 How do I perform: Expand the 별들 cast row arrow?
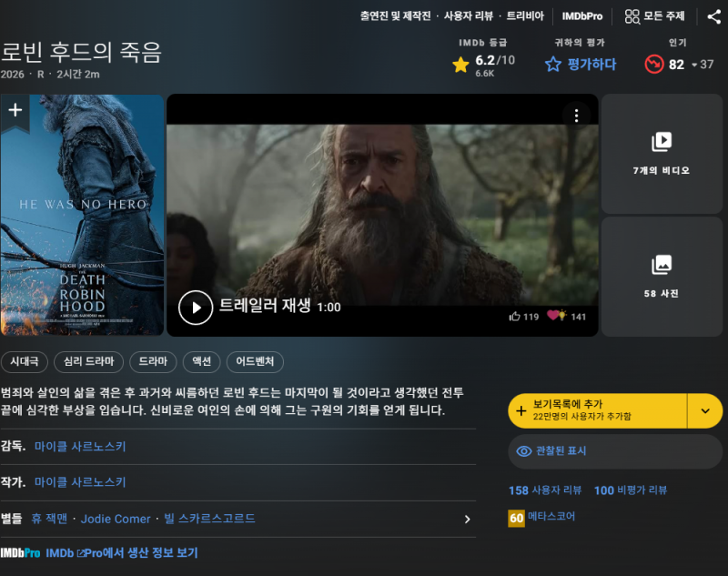point(468,520)
